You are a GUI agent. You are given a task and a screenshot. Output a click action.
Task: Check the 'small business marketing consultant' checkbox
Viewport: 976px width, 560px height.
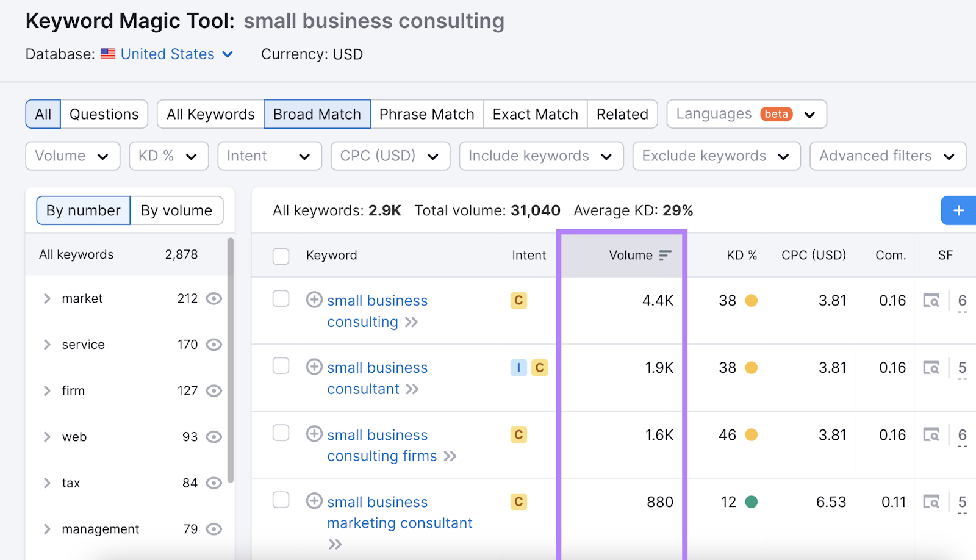pos(281,500)
